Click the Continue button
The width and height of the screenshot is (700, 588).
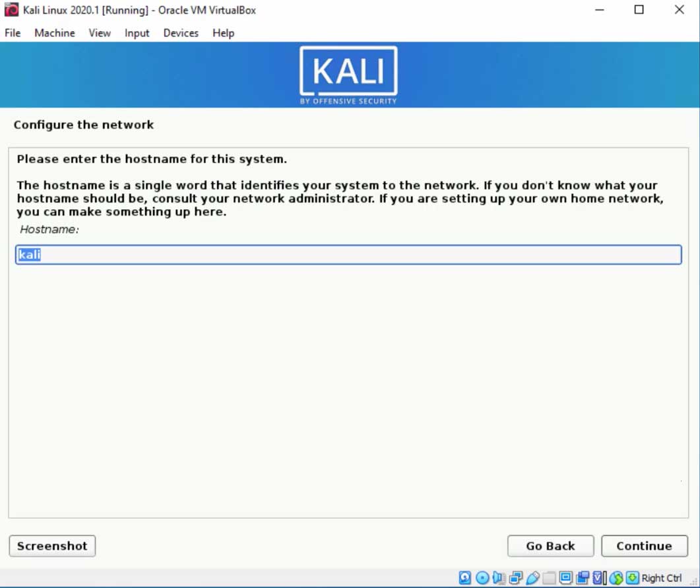pyautogui.click(x=644, y=546)
